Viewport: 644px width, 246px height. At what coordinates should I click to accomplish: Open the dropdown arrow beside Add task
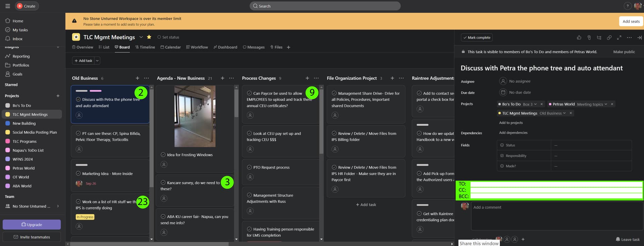coord(97,61)
